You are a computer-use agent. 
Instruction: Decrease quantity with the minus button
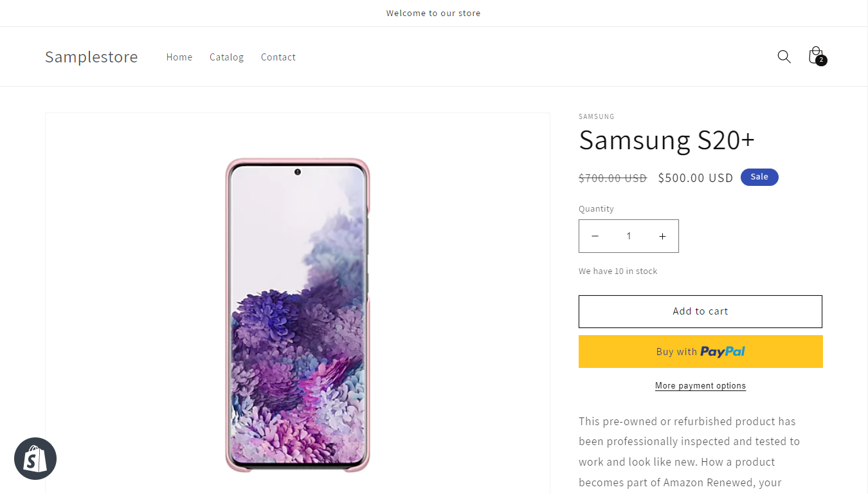(x=595, y=236)
